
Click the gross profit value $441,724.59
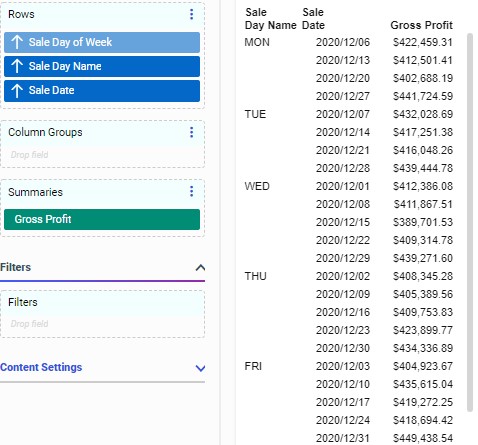(x=423, y=96)
